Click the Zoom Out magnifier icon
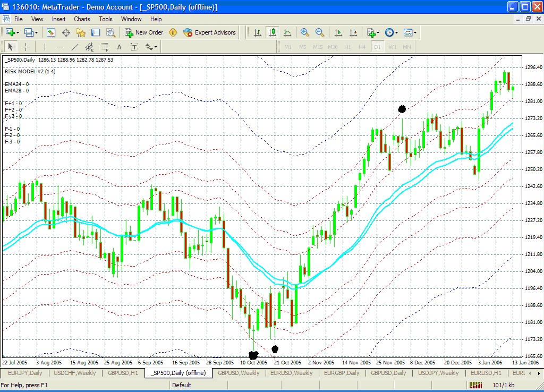This screenshot has width=544, height=392. pyautogui.click(x=320, y=32)
